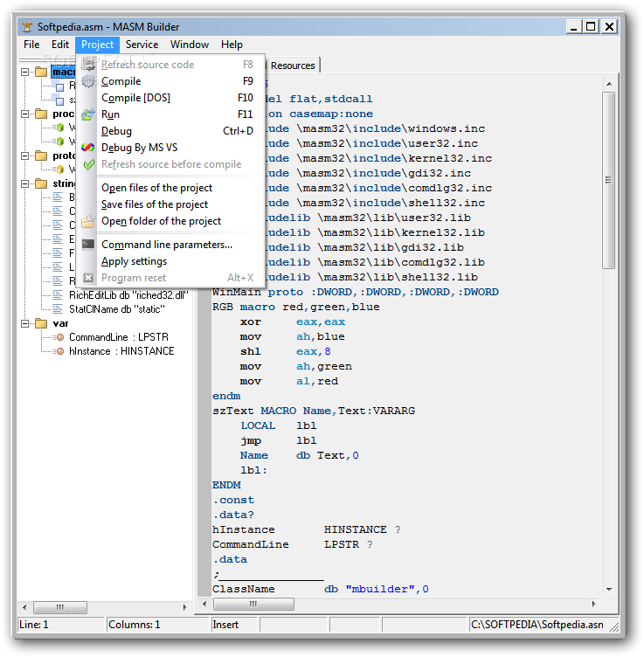Image resolution: width=644 pixels, height=657 pixels.
Task: Select hInstance : HINSTANCE tree item
Action: pos(121,351)
